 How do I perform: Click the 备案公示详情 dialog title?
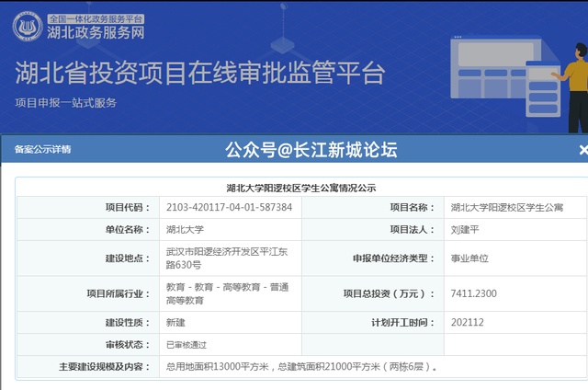[42, 149]
